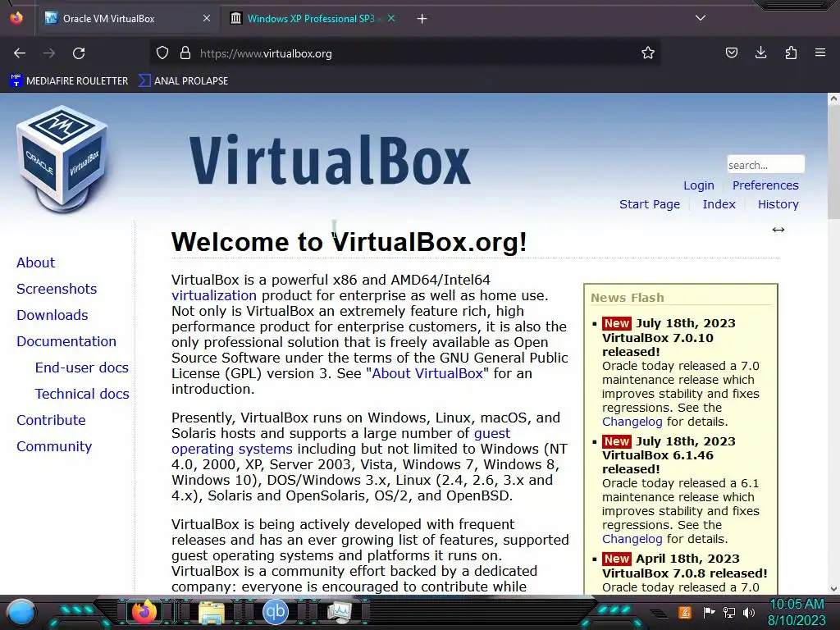Expand the list all tabs chevron

pos(701,18)
